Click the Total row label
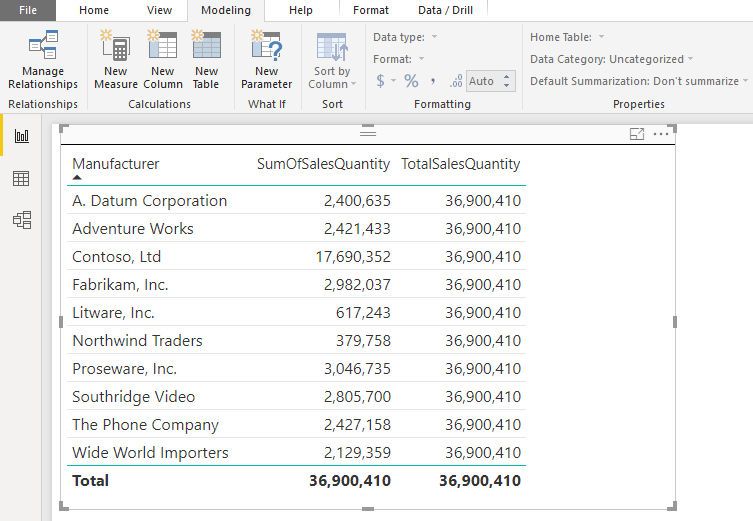The height and width of the screenshot is (521, 753). point(90,480)
